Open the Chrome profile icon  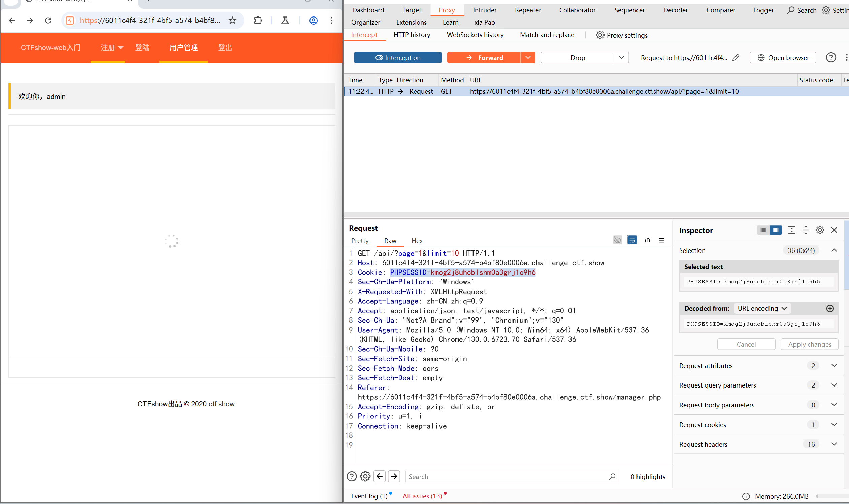(313, 21)
